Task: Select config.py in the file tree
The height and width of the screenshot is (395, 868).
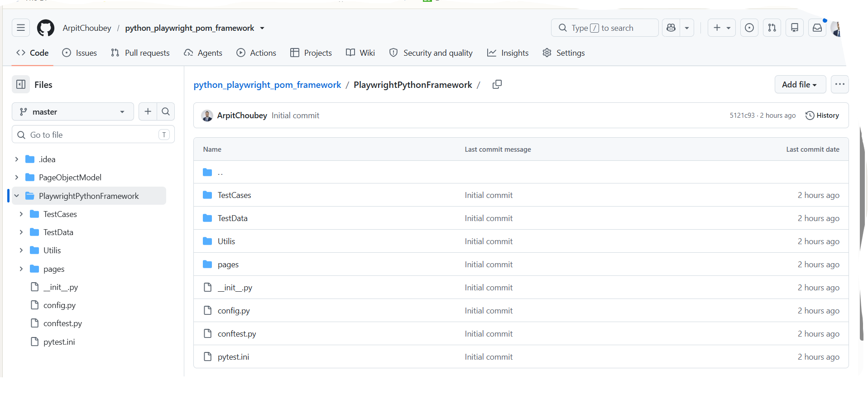Action: (x=59, y=305)
